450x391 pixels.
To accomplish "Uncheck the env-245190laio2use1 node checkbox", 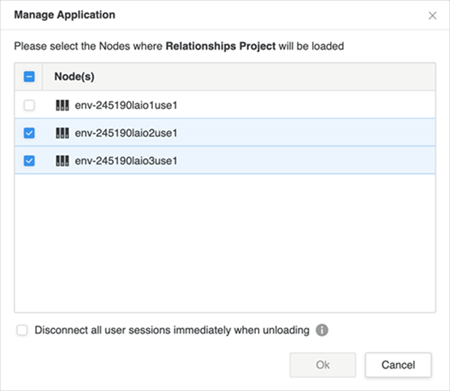I will pyautogui.click(x=29, y=133).
